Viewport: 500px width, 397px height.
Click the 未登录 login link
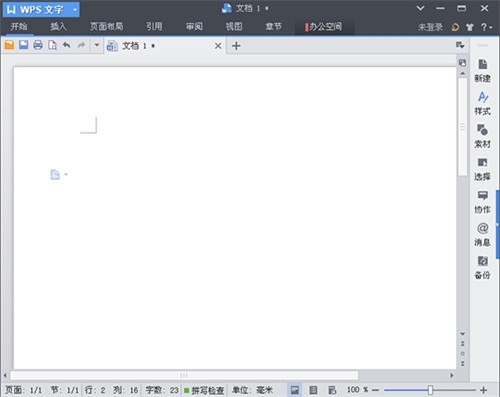pos(430,27)
